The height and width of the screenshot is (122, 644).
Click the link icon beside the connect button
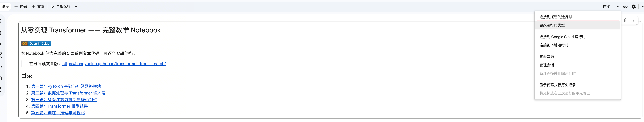pos(625,7)
